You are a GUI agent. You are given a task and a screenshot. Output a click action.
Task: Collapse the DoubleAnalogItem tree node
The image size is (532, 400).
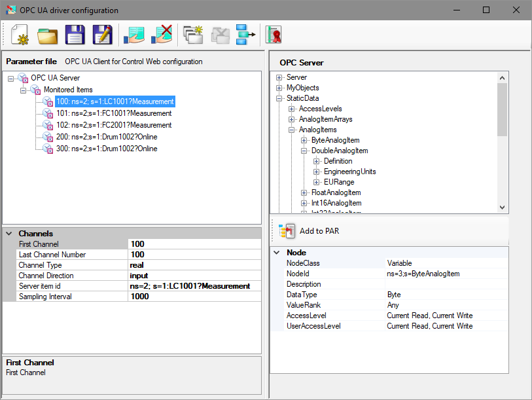304,151
